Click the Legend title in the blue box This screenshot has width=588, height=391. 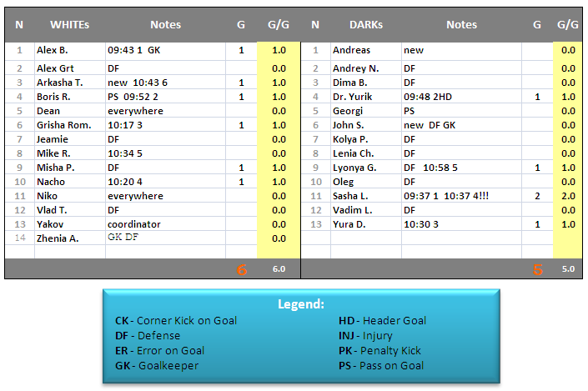[301, 304]
